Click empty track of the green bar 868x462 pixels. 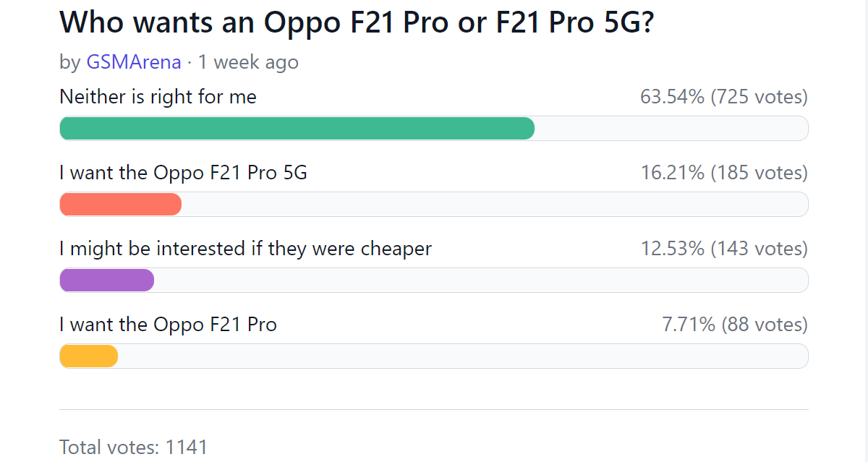(x=671, y=129)
